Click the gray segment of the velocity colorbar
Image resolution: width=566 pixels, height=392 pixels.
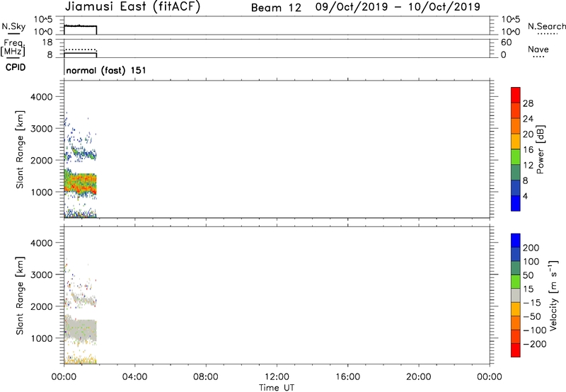point(516,295)
